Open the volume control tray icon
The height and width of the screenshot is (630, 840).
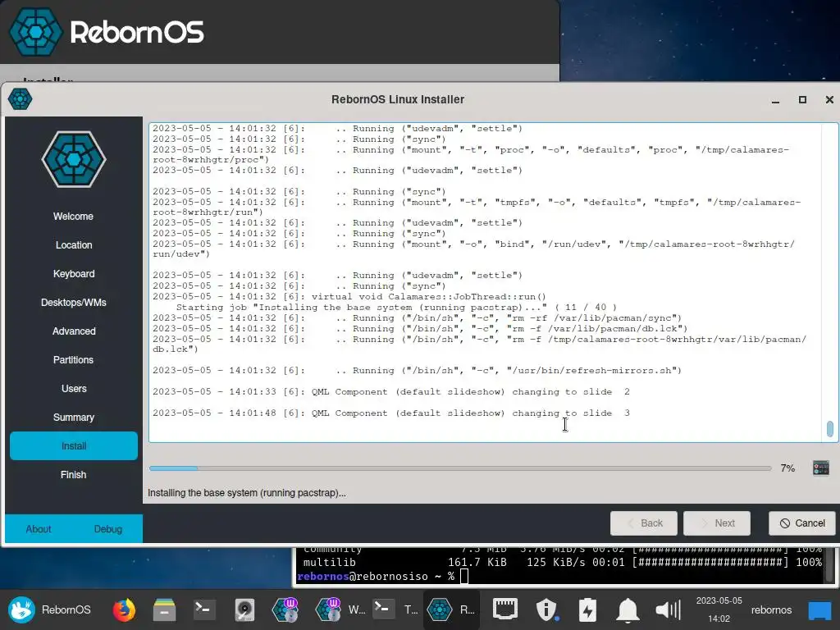[668, 609]
